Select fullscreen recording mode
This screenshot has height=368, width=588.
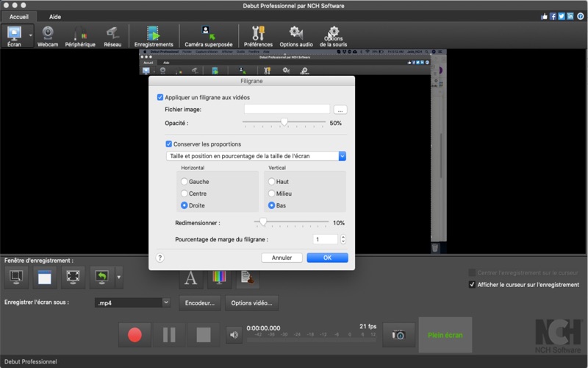point(73,277)
